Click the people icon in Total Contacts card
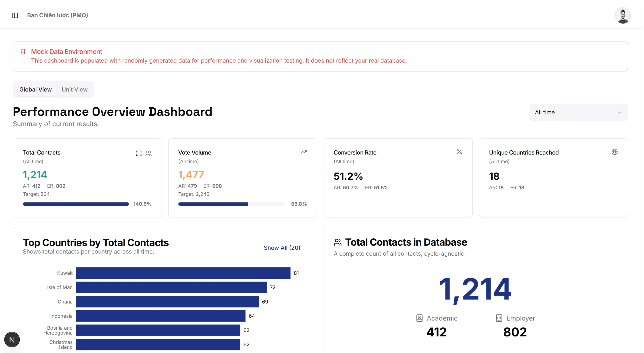644x353 pixels. pyautogui.click(x=149, y=153)
